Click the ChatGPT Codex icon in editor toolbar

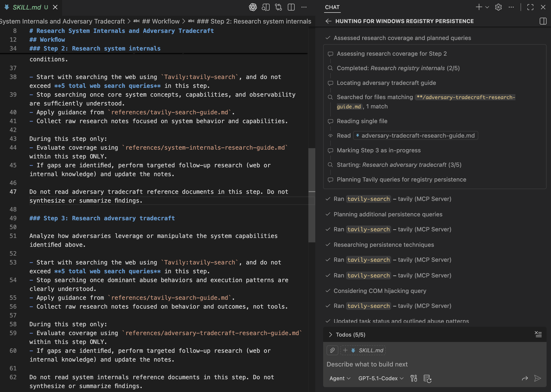point(253,7)
